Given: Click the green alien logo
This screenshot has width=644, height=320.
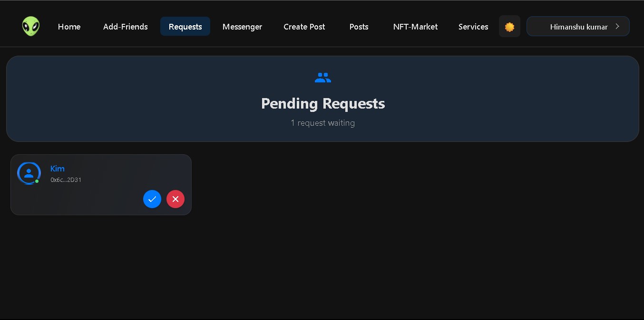Looking at the screenshot, I should point(31,26).
